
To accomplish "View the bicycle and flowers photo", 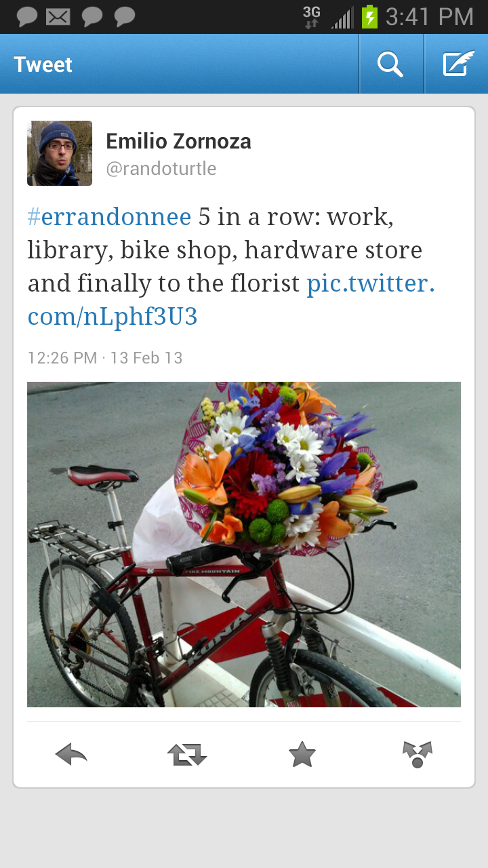I will pos(244,545).
